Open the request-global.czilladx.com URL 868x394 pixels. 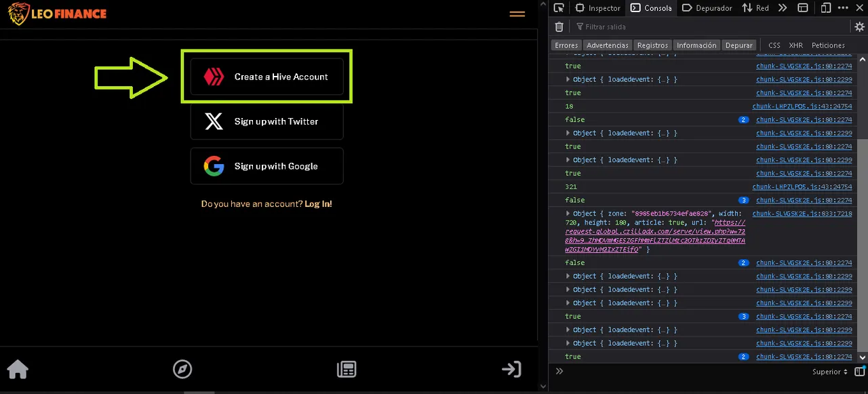[x=654, y=236]
